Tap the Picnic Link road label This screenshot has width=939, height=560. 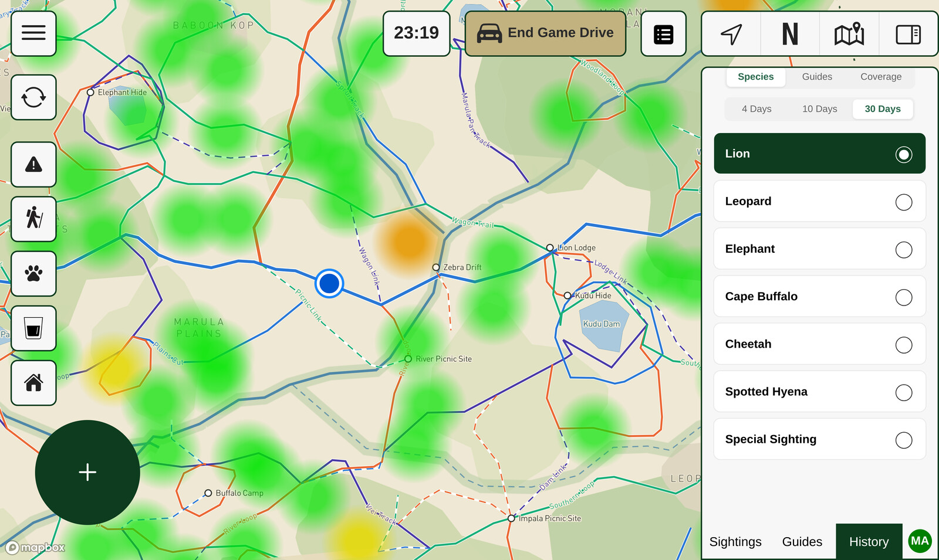309,305
